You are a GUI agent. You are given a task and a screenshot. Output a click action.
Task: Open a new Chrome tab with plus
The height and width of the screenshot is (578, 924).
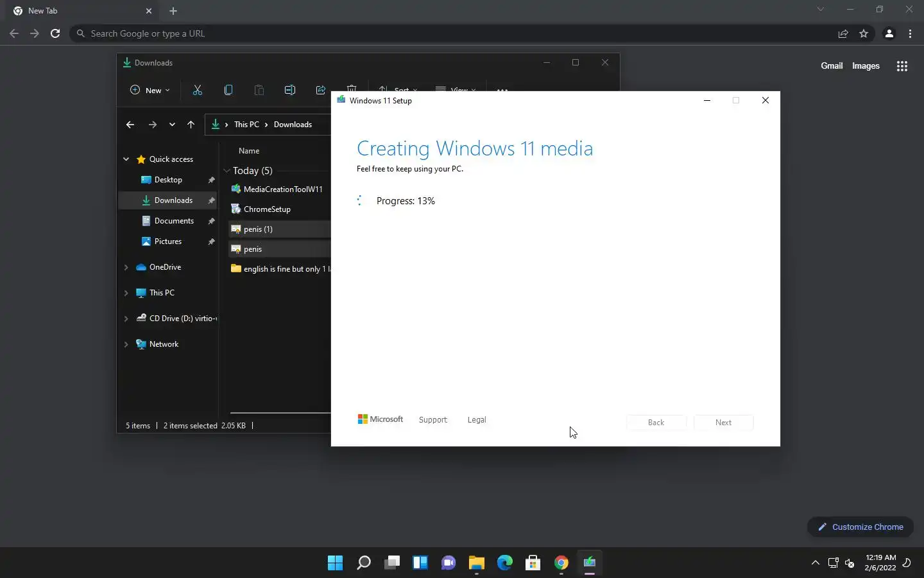coord(173,11)
